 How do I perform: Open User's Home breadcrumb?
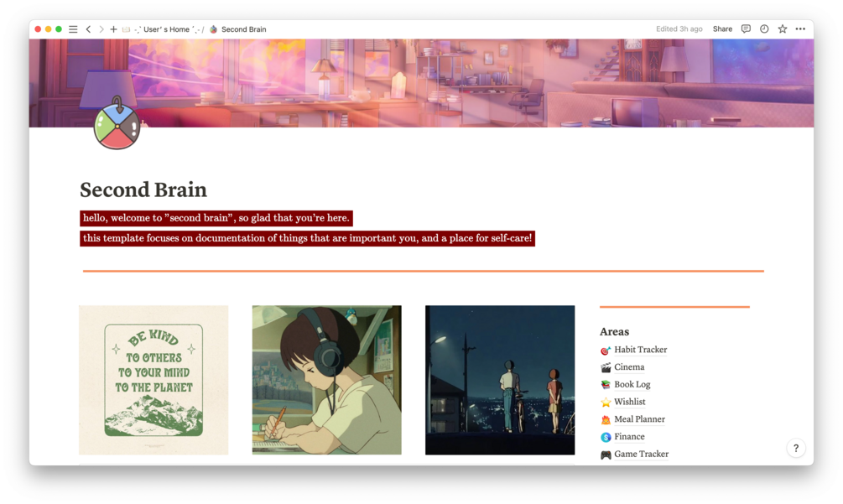(x=166, y=29)
